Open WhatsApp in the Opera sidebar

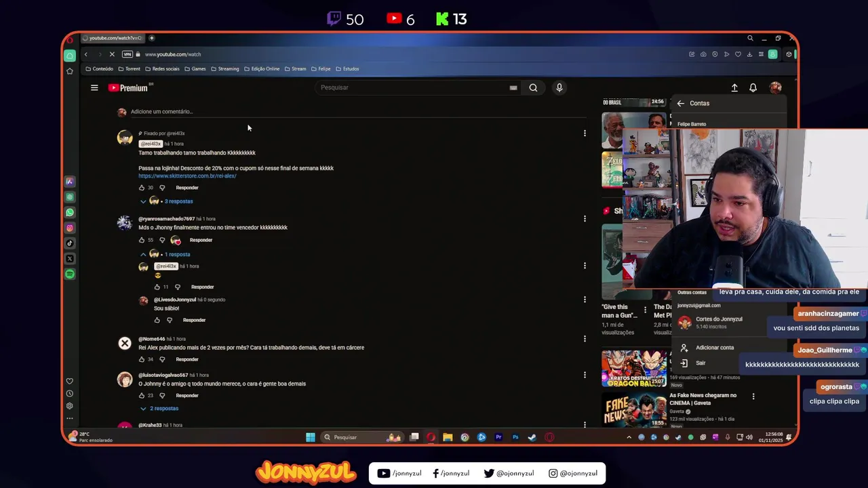click(x=70, y=213)
